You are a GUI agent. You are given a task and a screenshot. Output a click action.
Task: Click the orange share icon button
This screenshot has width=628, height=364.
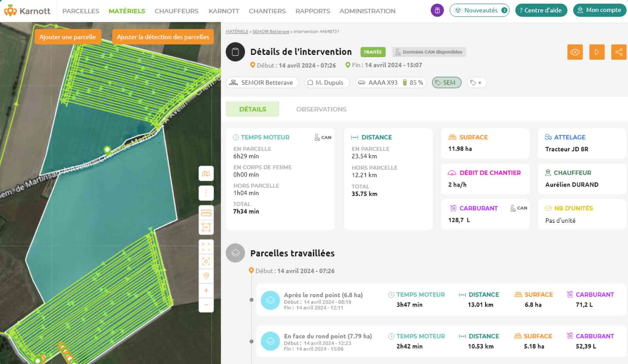click(619, 52)
